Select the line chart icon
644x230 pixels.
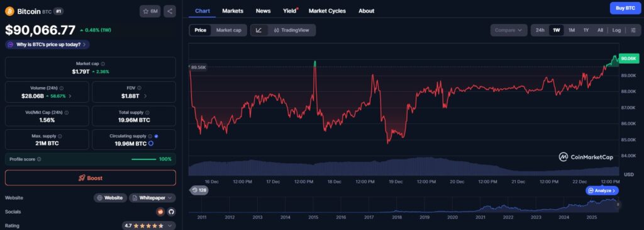(x=258, y=30)
